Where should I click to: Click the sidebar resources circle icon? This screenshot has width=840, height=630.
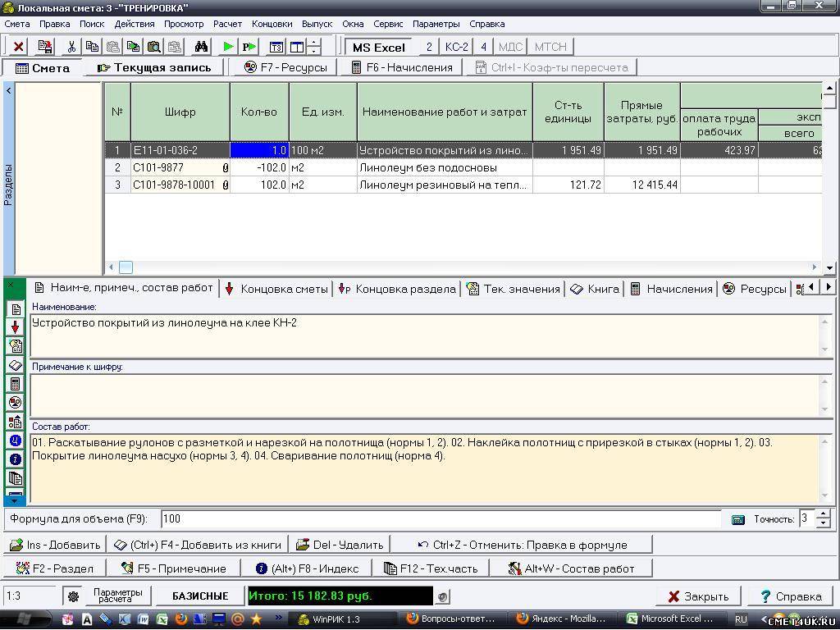(x=16, y=403)
